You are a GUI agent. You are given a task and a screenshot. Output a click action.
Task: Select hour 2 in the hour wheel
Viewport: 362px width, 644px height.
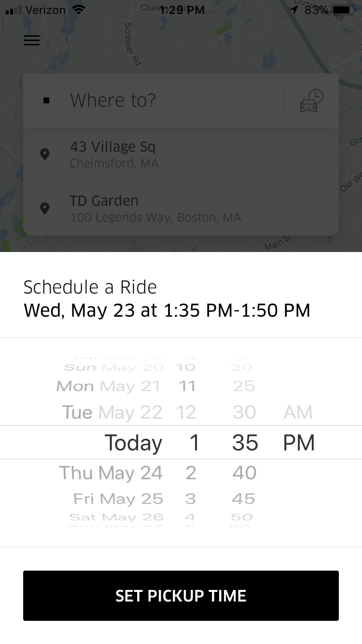(x=191, y=473)
